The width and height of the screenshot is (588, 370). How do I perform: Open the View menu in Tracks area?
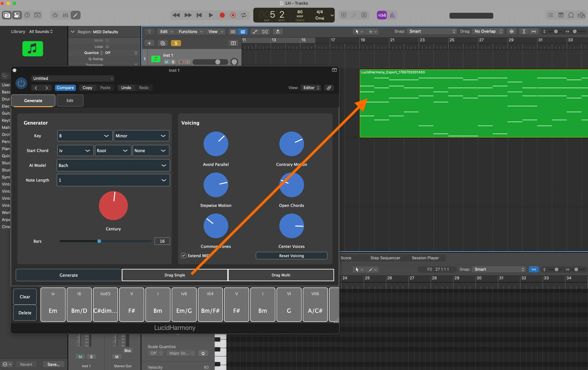click(x=215, y=31)
